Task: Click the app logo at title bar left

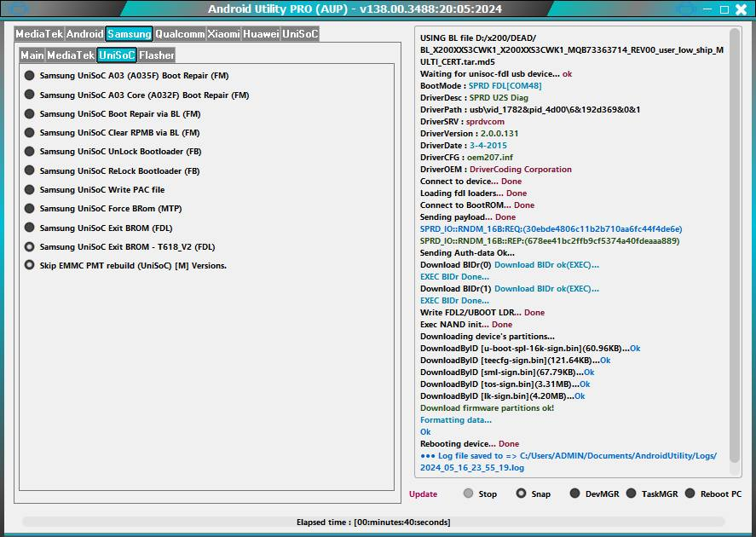Action: pyautogui.click(x=18, y=9)
